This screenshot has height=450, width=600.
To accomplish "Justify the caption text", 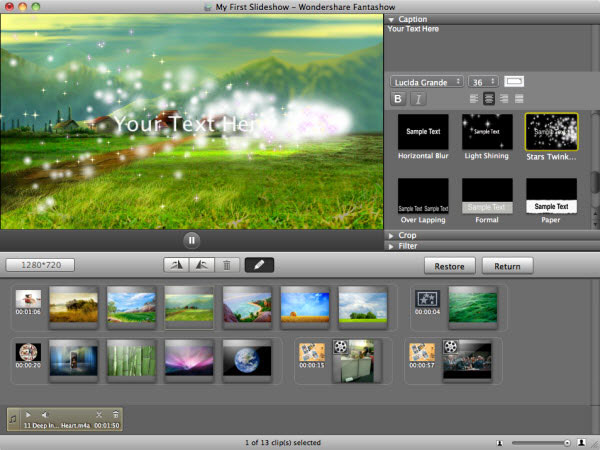I will coord(519,99).
